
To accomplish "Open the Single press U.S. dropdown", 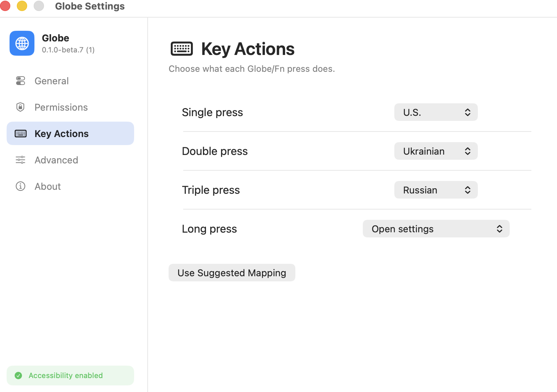I will (436, 112).
